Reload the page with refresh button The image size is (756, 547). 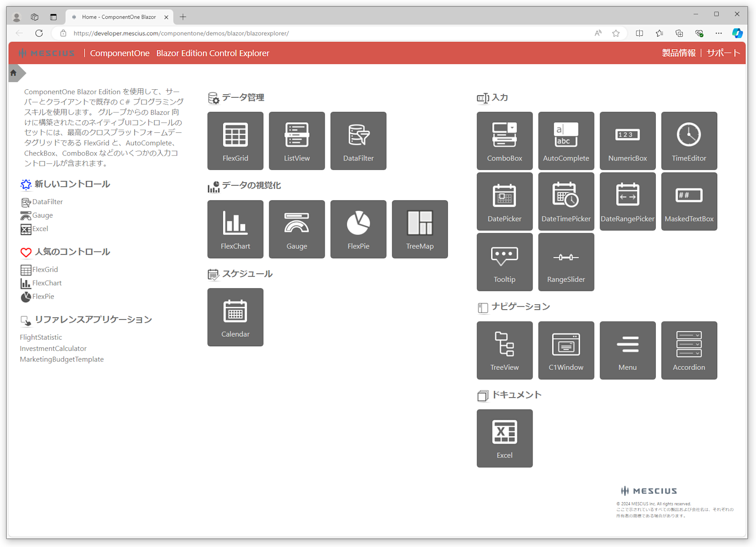click(x=39, y=33)
